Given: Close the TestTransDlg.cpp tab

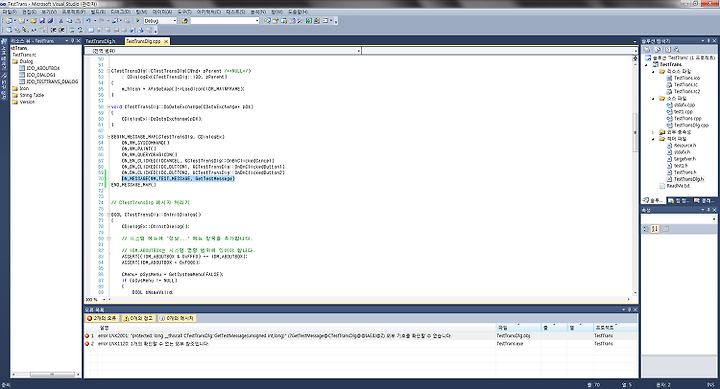Looking at the screenshot, I should [166, 41].
